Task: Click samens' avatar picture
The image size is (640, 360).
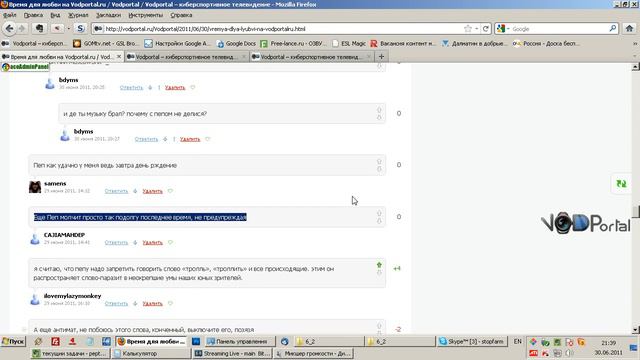Action: 35,187
